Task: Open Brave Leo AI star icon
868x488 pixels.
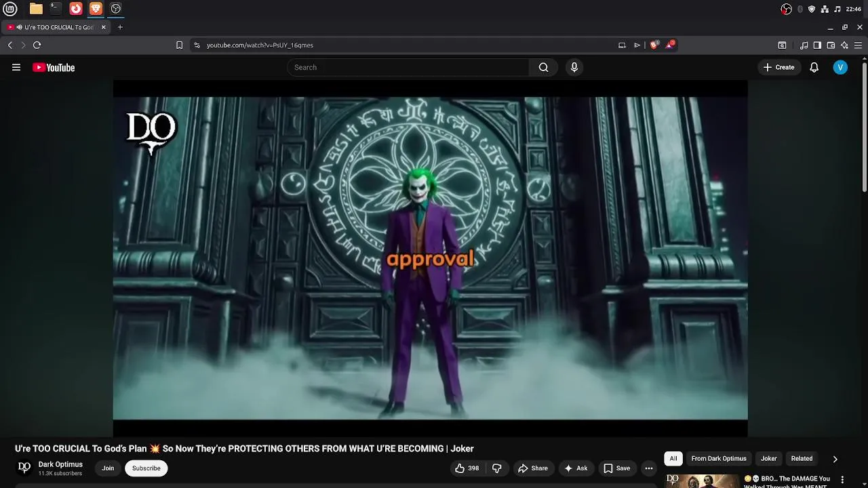Action: [x=844, y=45]
